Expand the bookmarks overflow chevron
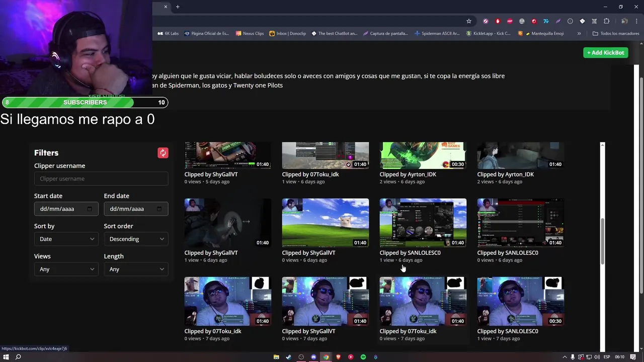 click(x=579, y=34)
